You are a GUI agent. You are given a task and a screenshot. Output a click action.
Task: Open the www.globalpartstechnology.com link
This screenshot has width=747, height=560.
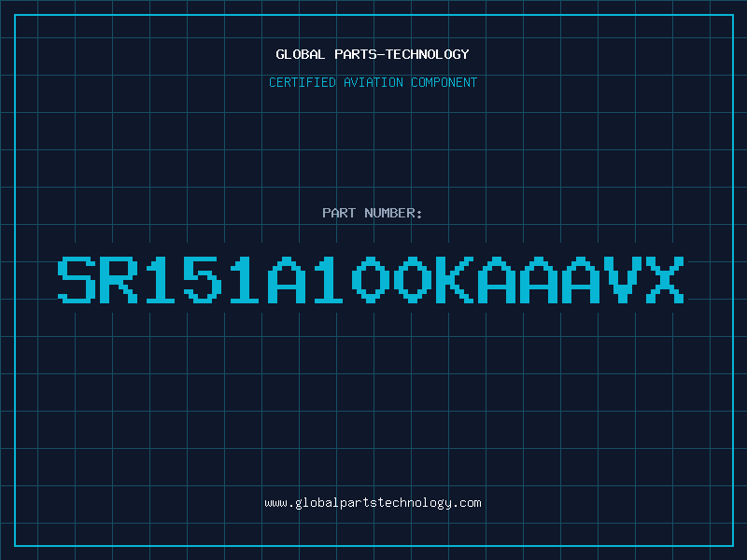(x=373, y=503)
